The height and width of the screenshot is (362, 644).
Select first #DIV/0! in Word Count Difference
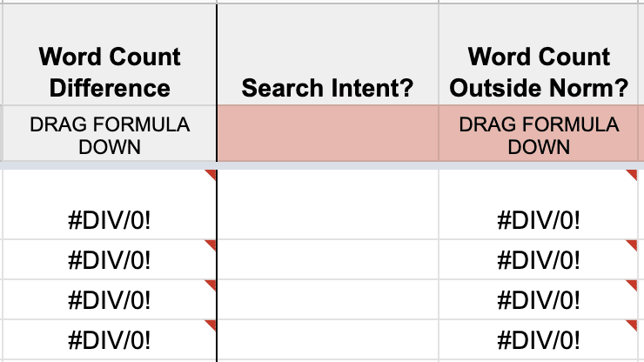[109, 220]
